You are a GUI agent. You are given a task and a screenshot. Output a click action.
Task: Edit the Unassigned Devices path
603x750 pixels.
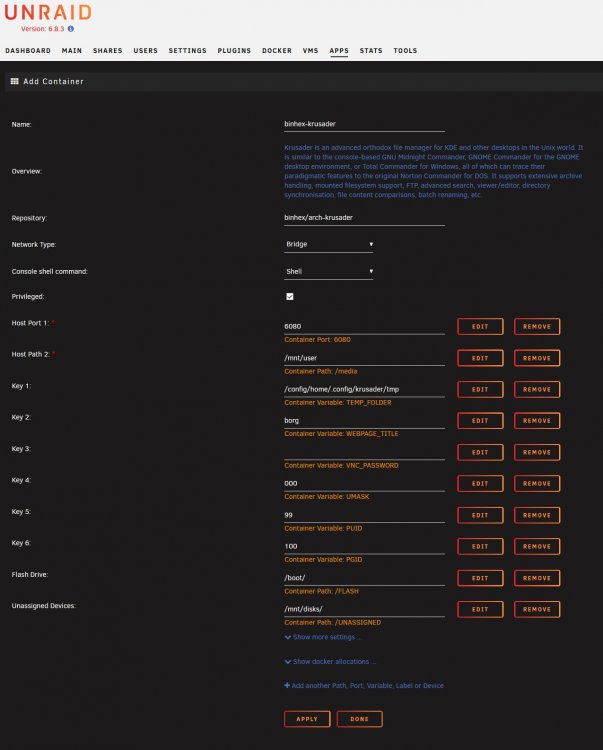tap(480, 609)
